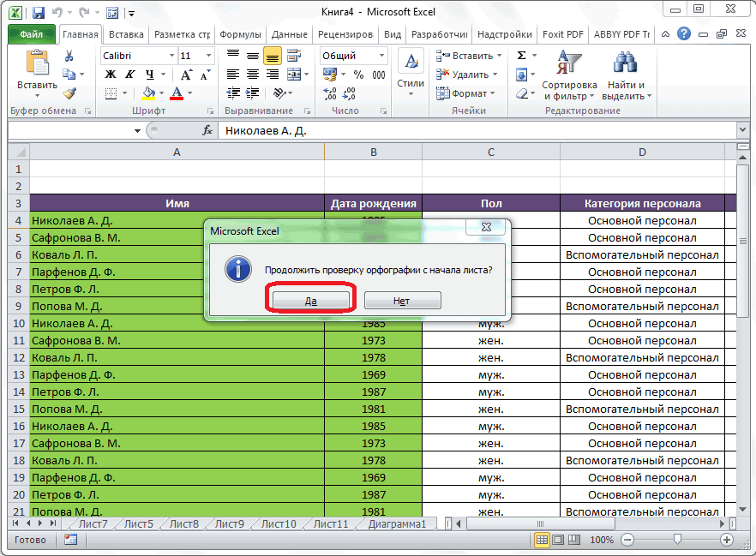Screen dimensions: 756x556
Task: Click Нет in the dialog
Action: (x=402, y=300)
